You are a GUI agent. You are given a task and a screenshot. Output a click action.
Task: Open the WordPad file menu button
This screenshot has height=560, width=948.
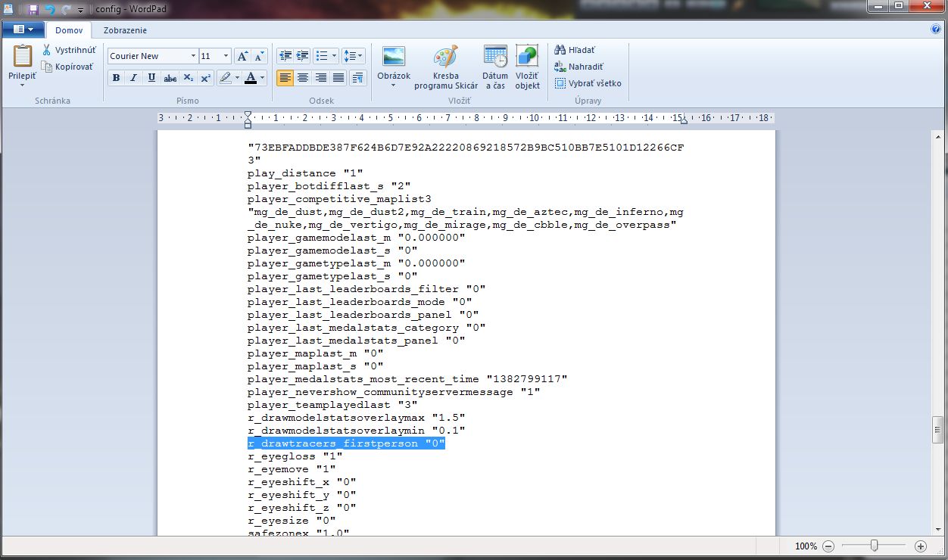(x=23, y=30)
